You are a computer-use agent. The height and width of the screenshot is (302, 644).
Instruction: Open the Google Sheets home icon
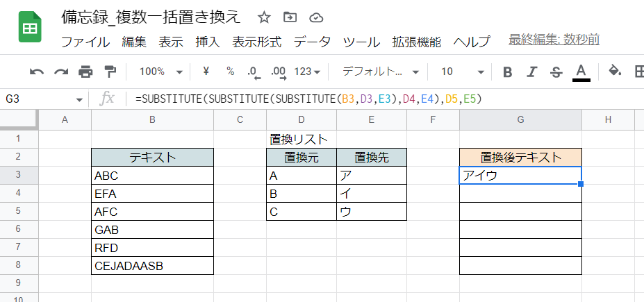(x=30, y=26)
